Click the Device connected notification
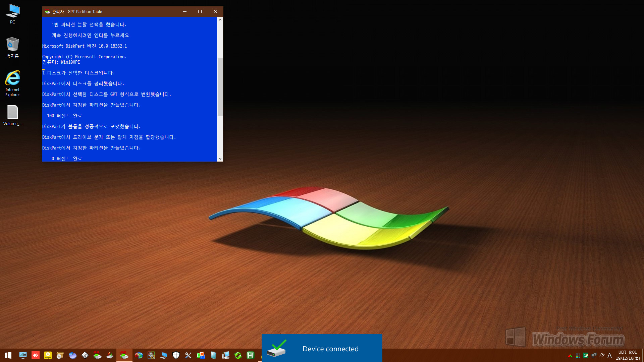Viewport: 644px width, 362px height. coord(322,348)
